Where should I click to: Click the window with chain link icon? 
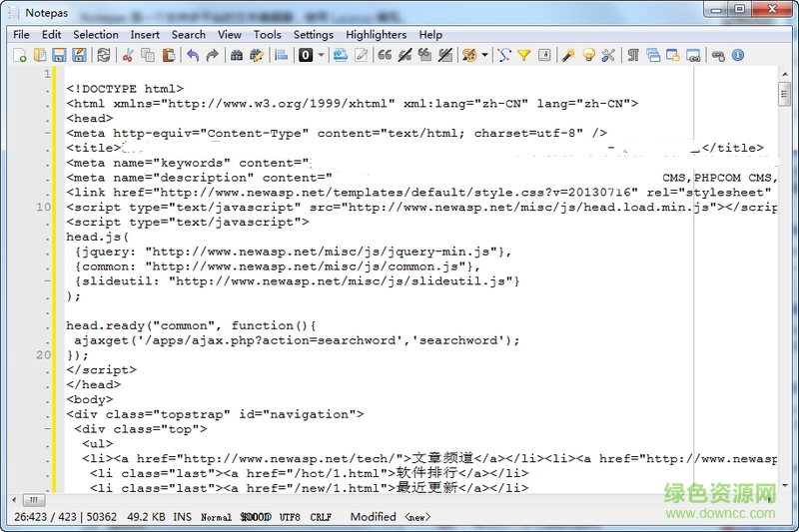click(x=693, y=55)
